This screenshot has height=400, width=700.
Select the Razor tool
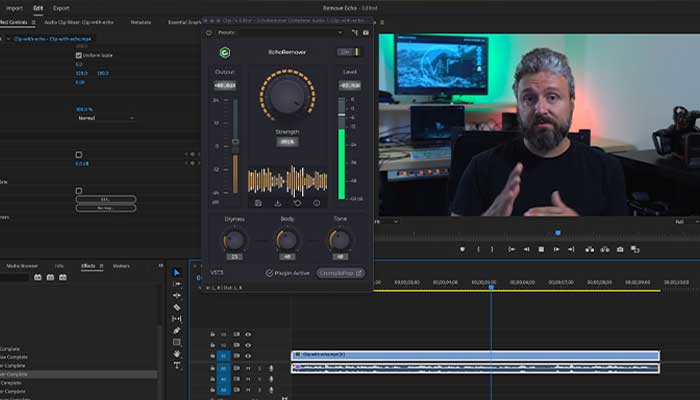pos(177,307)
